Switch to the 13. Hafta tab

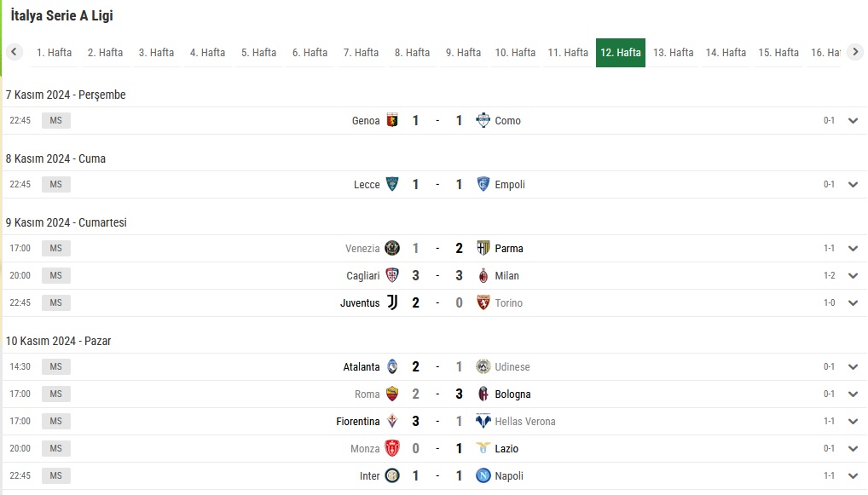(x=673, y=53)
